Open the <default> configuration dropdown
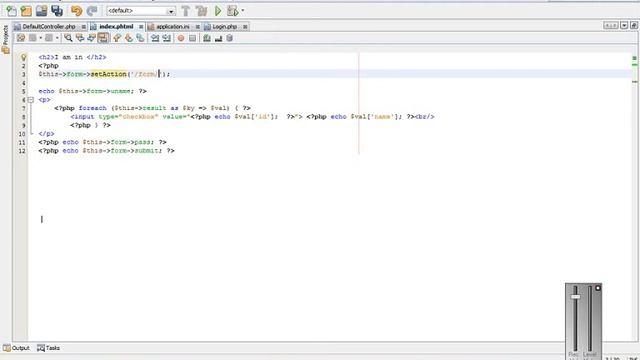Screen dimensions: 640x360 141,11
